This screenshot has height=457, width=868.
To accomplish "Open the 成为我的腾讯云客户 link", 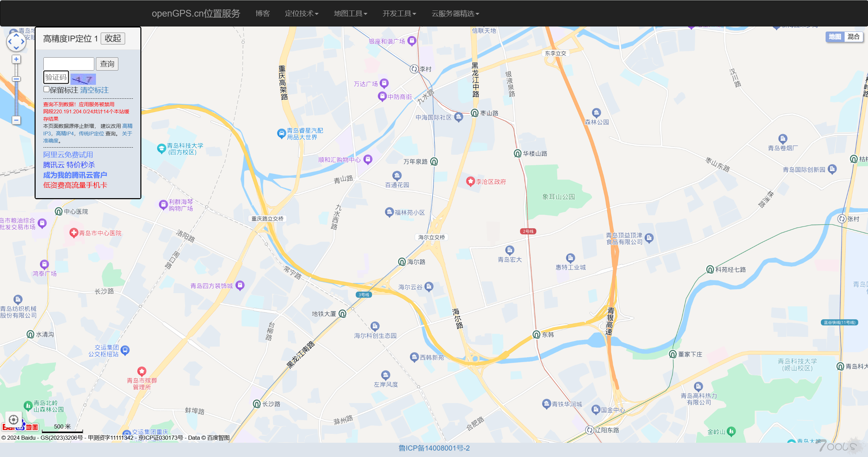I will (x=75, y=175).
